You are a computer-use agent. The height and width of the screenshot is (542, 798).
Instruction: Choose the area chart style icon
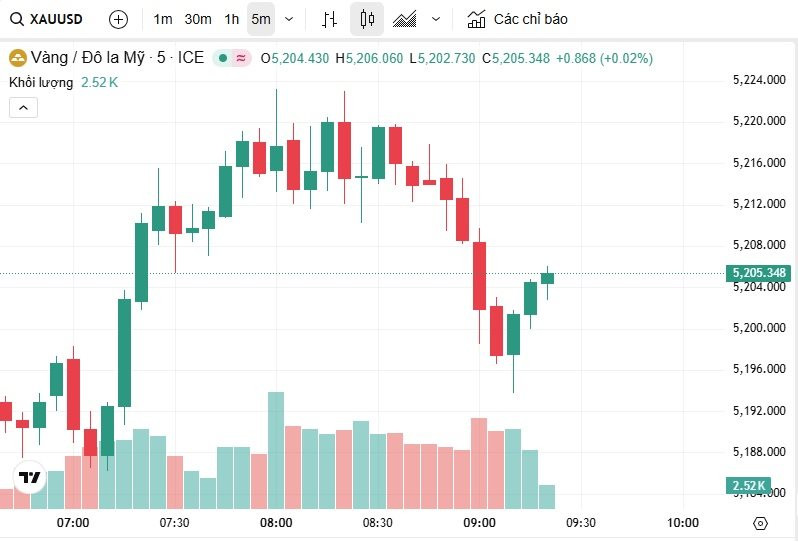tap(405, 19)
